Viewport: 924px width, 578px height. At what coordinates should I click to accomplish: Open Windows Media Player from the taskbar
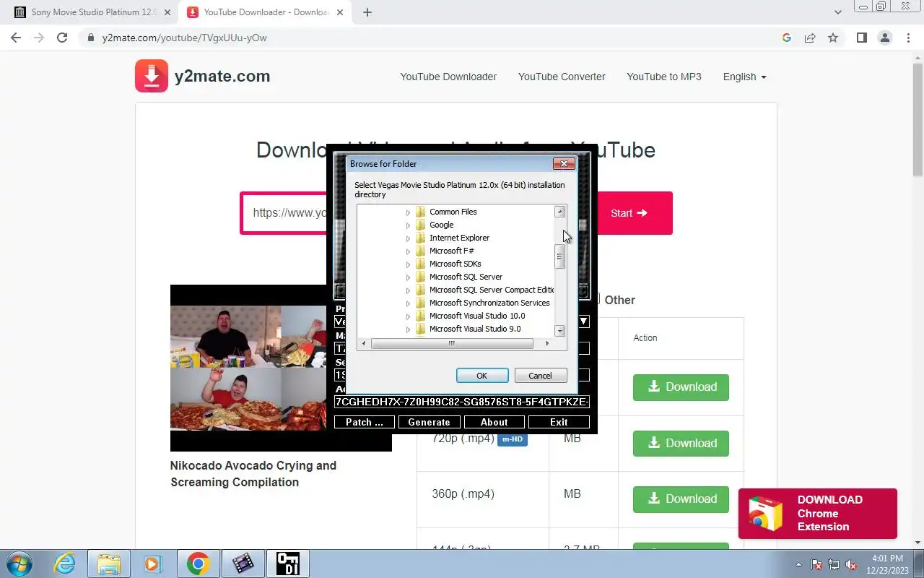(x=152, y=564)
